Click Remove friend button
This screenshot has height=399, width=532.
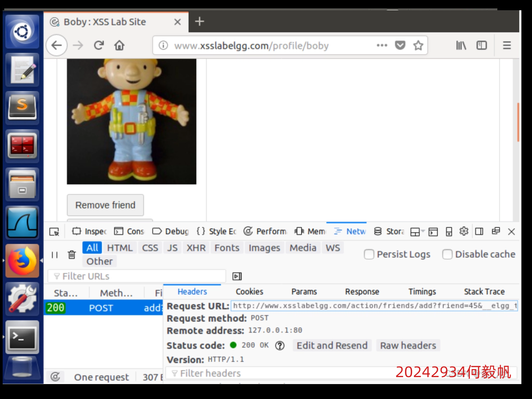(105, 205)
